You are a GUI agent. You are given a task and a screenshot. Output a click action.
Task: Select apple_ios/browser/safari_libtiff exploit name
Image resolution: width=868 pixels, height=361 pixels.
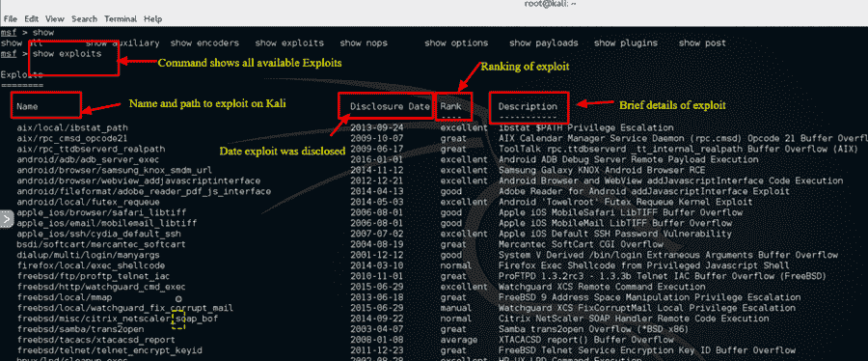[x=101, y=212]
